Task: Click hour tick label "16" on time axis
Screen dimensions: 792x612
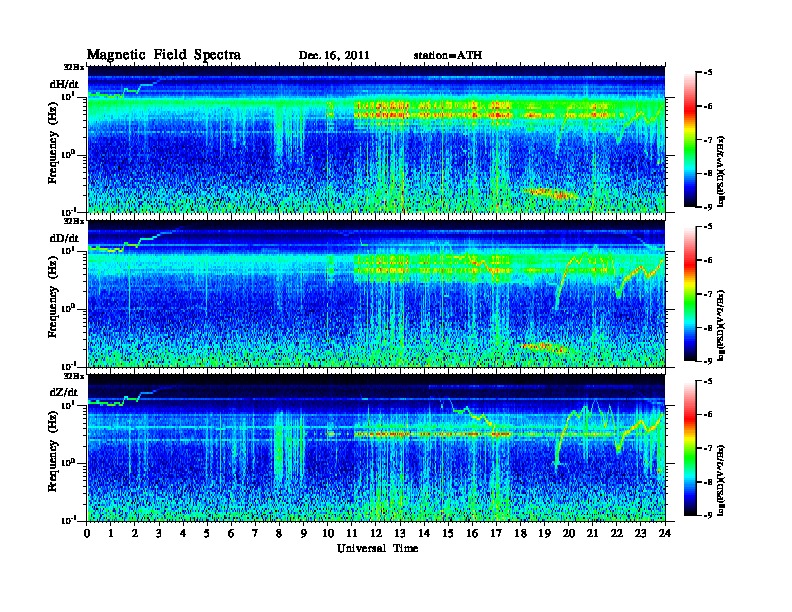Action: coord(472,533)
